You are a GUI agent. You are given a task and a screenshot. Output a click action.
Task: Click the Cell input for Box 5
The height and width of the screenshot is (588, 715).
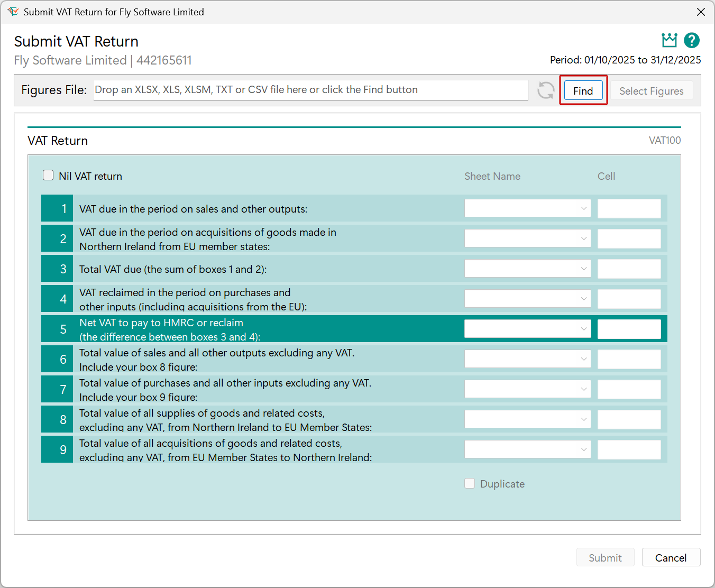629,328
